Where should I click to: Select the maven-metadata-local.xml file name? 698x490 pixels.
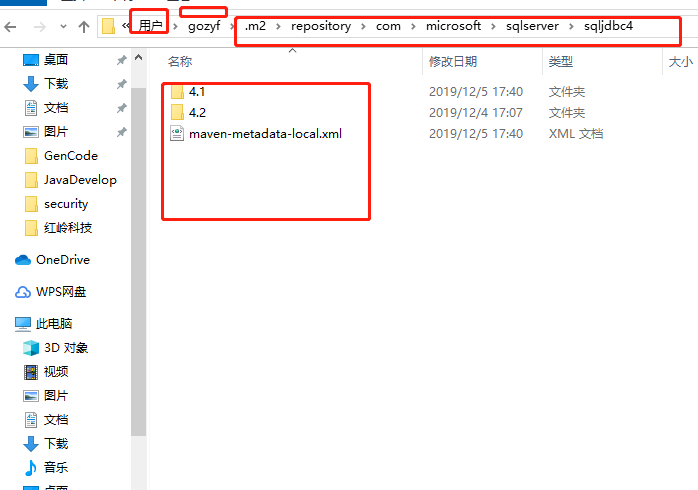click(265, 134)
